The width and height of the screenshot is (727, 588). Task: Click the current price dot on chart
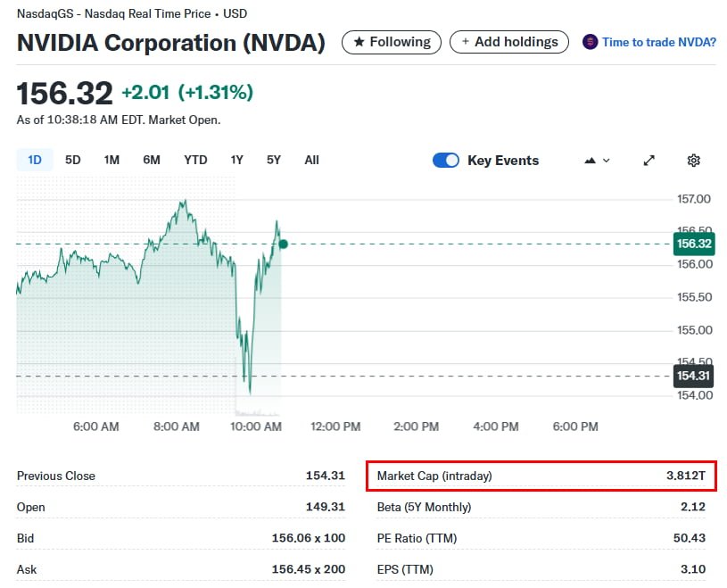click(x=284, y=244)
